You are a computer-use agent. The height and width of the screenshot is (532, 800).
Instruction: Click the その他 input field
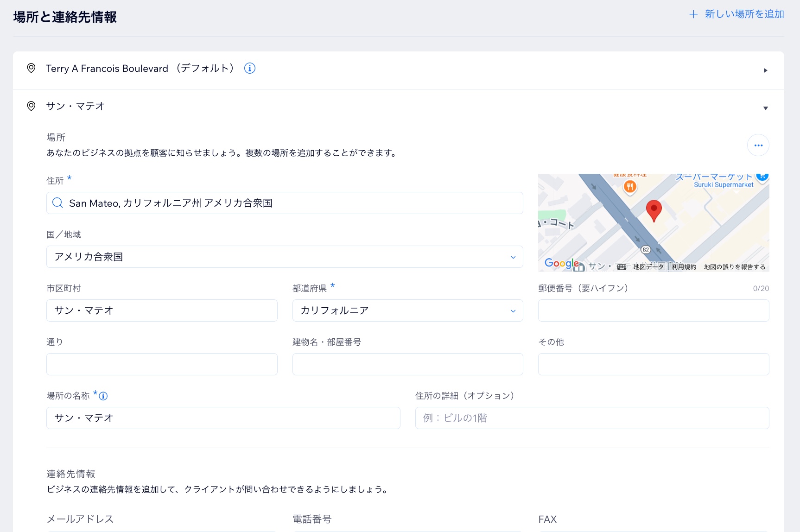(x=654, y=364)
